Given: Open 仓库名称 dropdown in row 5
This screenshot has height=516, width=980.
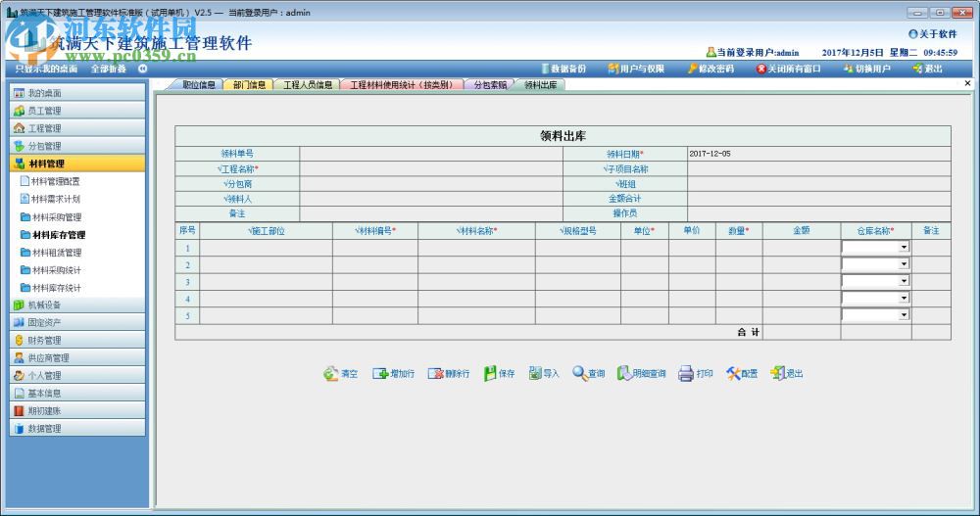Looking at the screenshot, I should [x=904, y=315].
